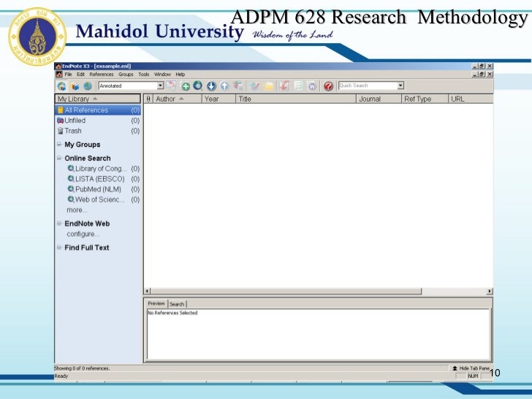Collapse the EndNote Web section
Viewport: 532px width, 399px height.
click(59, 224)
